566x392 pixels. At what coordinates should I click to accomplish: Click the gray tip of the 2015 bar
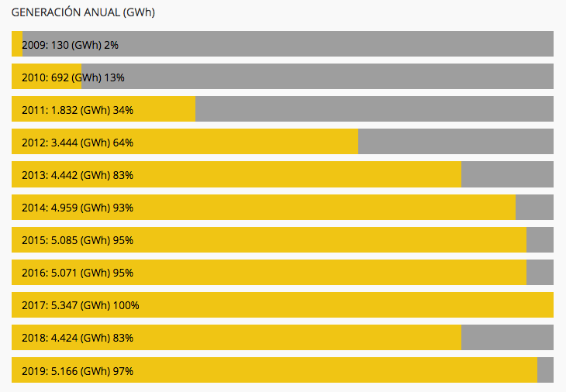pos(540,239)
